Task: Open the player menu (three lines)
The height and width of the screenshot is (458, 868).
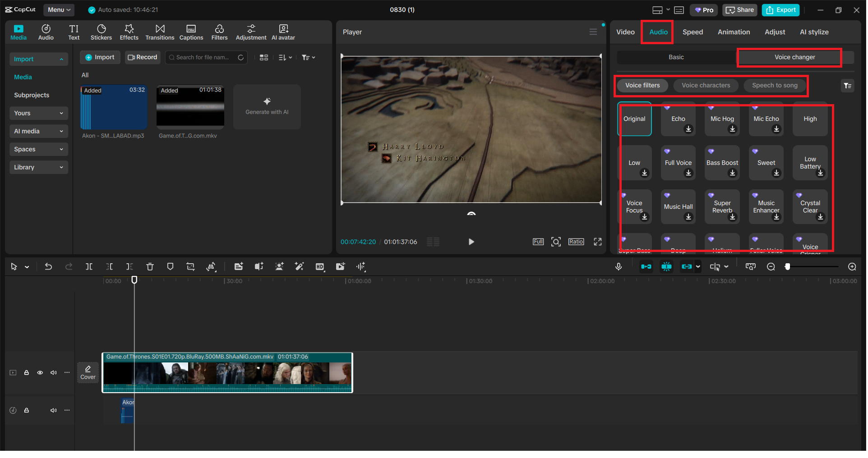Action: pos(593,32)
